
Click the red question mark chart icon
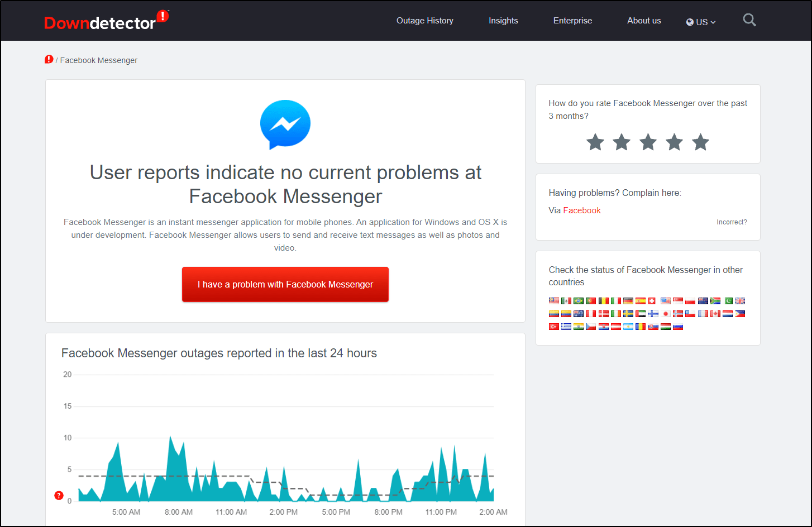tap(59, 496)
